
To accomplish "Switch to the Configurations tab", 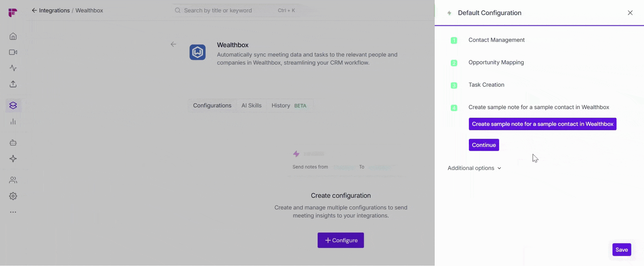I will (212, 106).
